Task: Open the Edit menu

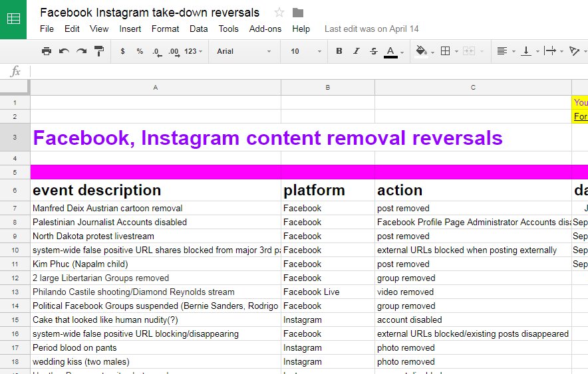Action: (72, 29)
